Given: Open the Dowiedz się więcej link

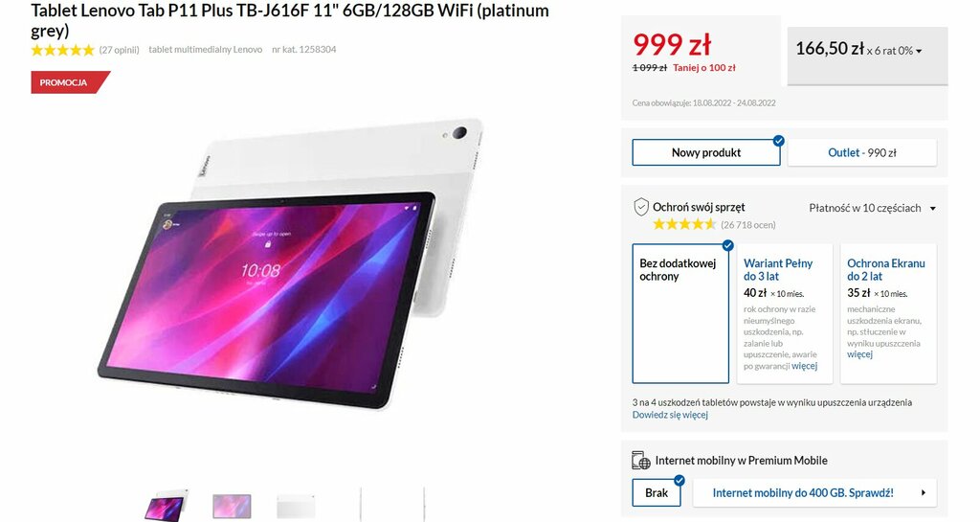Looking at the screenshot, I should [x=670, y=415].
